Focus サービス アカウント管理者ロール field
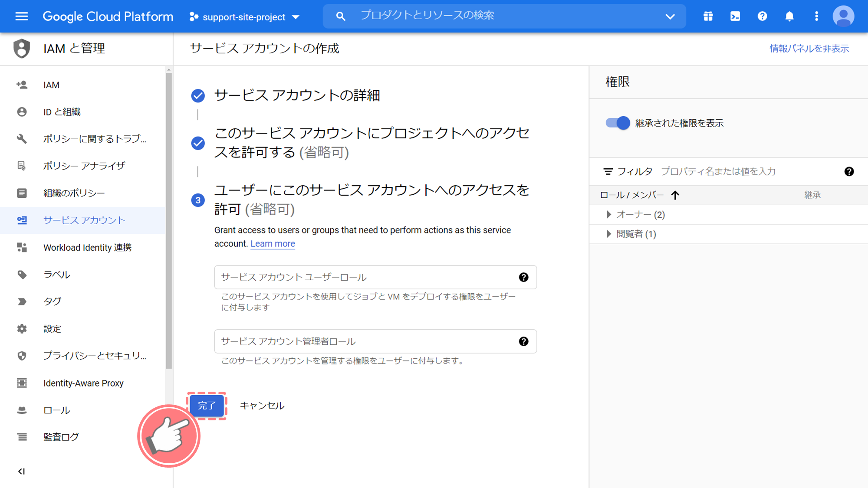This screenshot has height=488, width=868. (375, 341)
